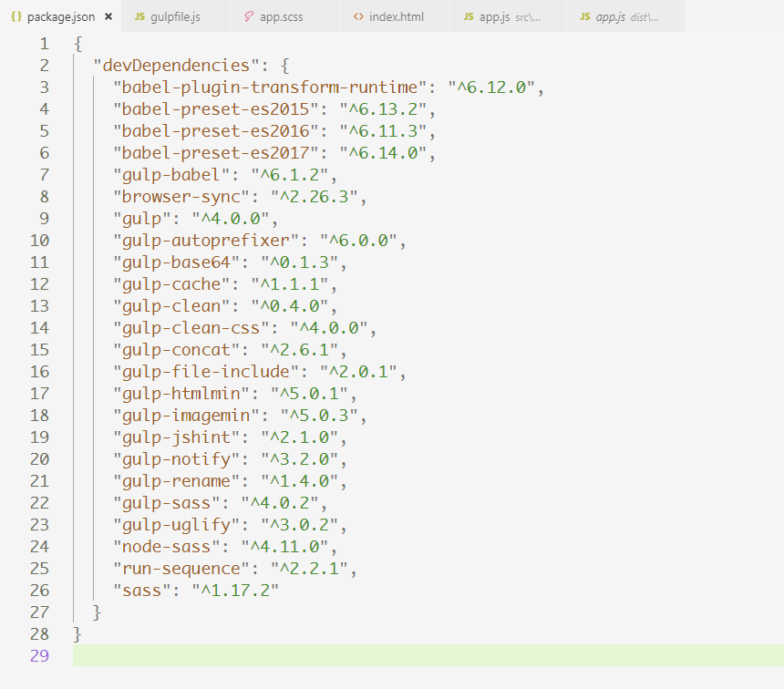Click version "^6.12.0" value
784x689 pixels.
coord(492,87)
